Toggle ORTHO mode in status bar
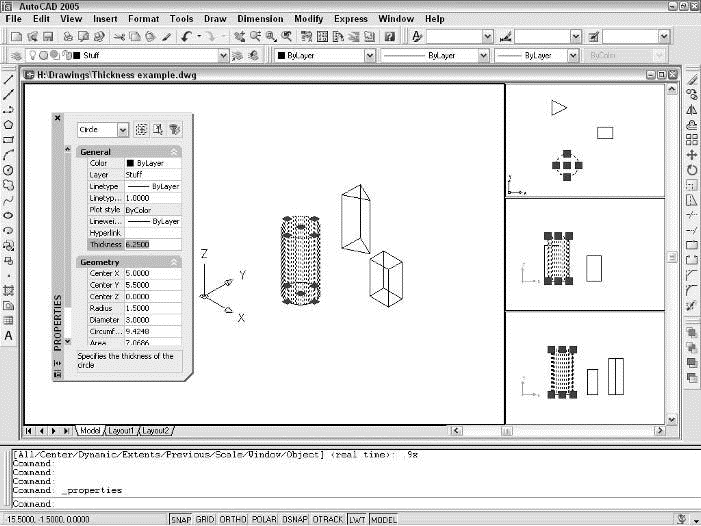The width and height of the screenshot is (701, 526). pos(233,519)
